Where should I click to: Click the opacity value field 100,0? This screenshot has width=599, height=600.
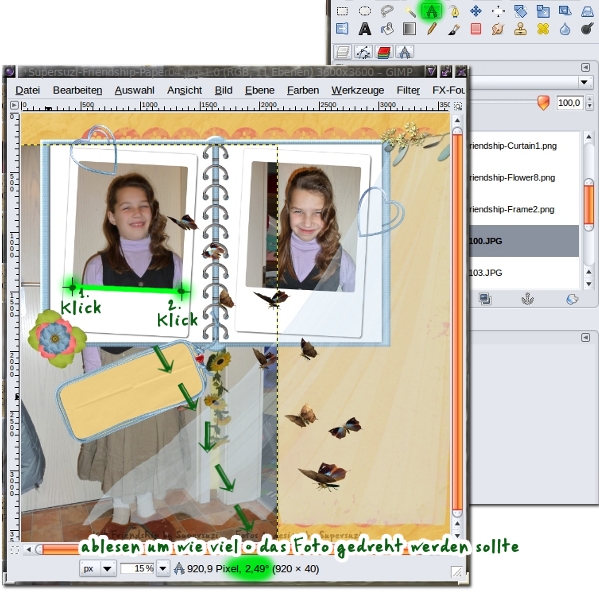click(x=569, y=103)
